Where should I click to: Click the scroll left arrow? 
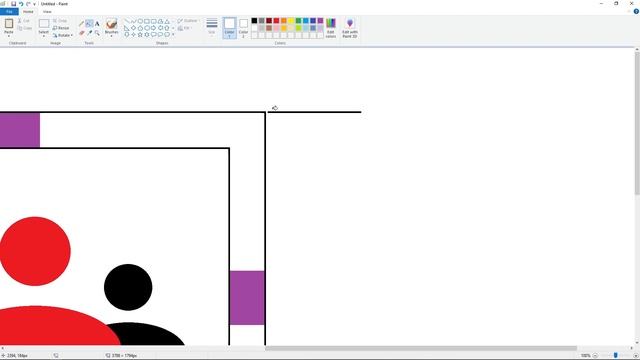click(2, 349)
